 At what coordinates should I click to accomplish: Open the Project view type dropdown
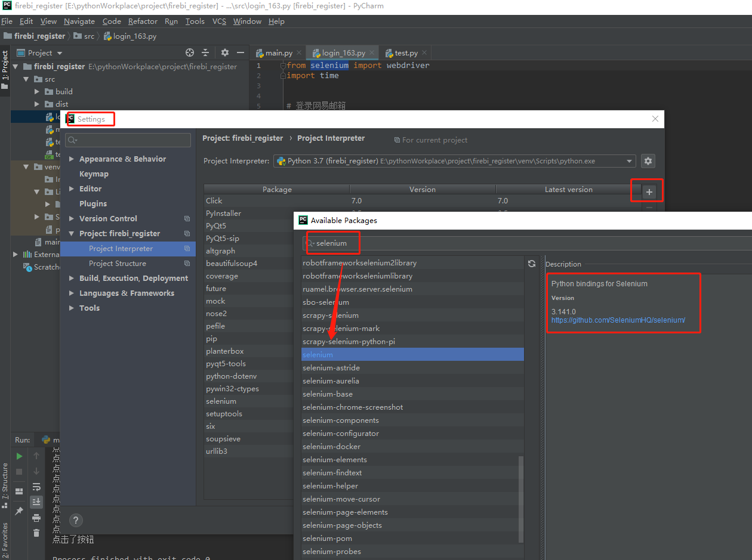click(60, 53)
